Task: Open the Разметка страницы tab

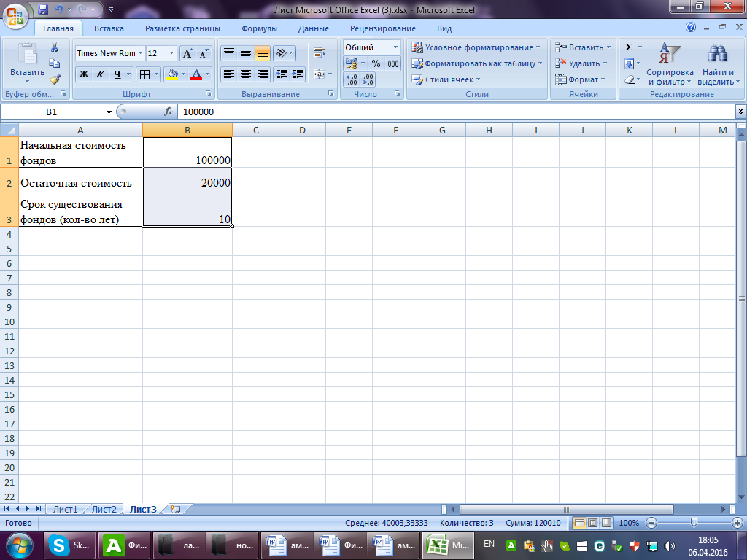Action: (x=182, y=28)
